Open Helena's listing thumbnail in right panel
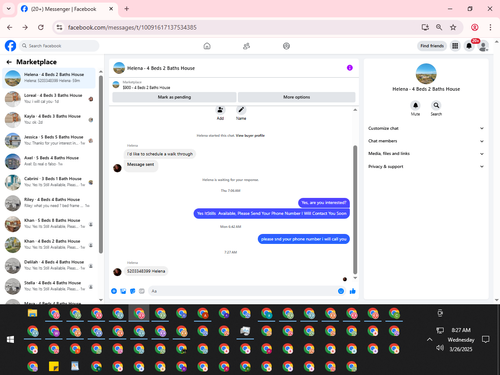500x375 pixels. [426, 74]
